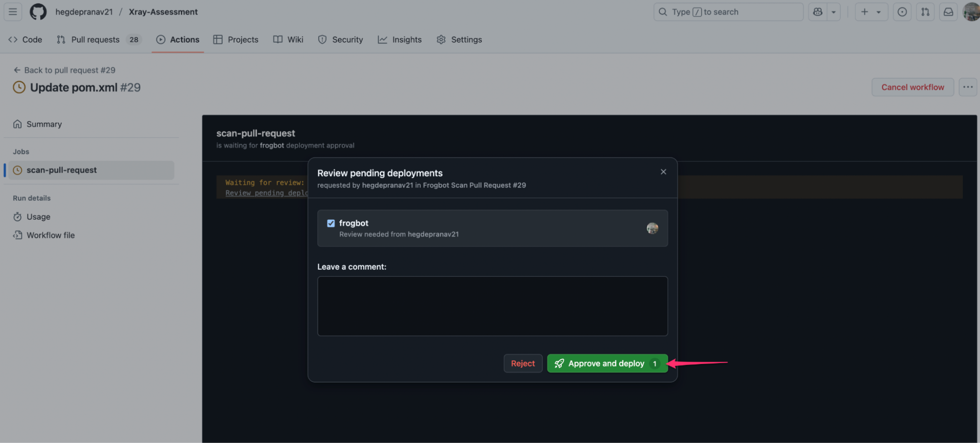
Task: Expand the Copilot dropdown arrow
Action: (833, 12)
